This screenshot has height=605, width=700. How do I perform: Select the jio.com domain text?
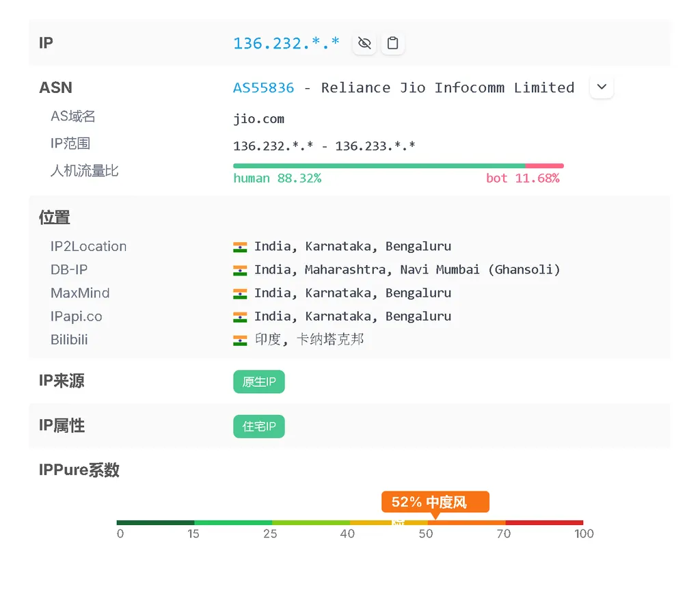tap(259, 118)
